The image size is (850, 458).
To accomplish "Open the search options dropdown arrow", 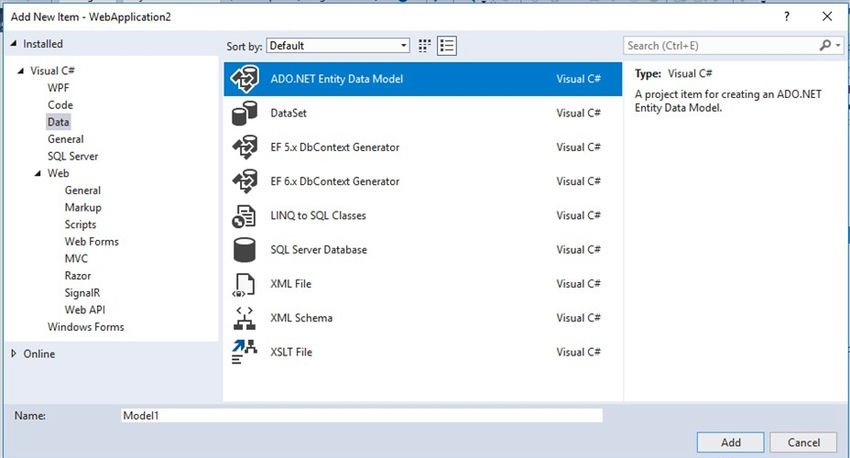I will (x=838, y=46).
